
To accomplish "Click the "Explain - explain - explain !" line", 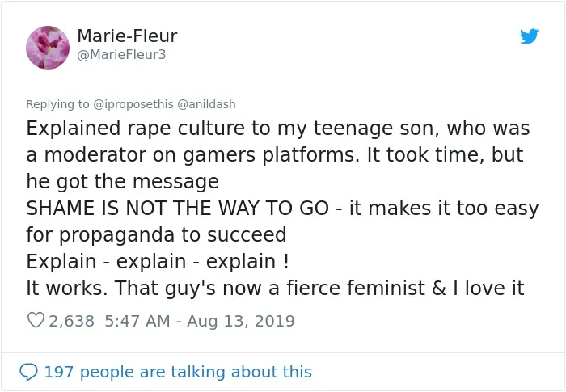I will tap(158, 261).
